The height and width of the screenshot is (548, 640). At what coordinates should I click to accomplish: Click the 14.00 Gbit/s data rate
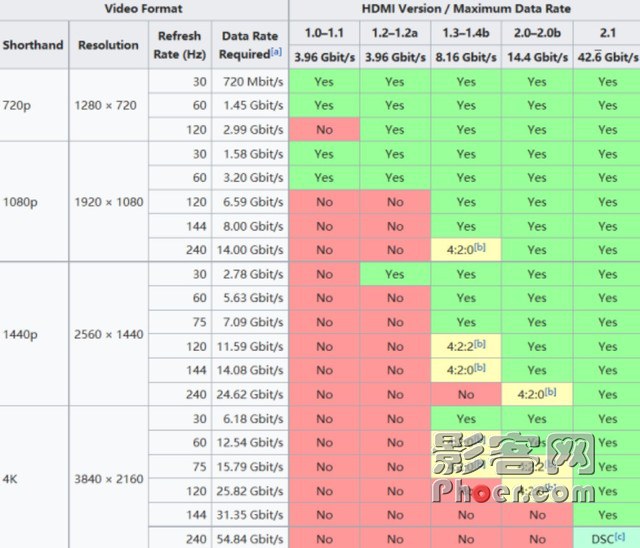click(x=250, y=250)
